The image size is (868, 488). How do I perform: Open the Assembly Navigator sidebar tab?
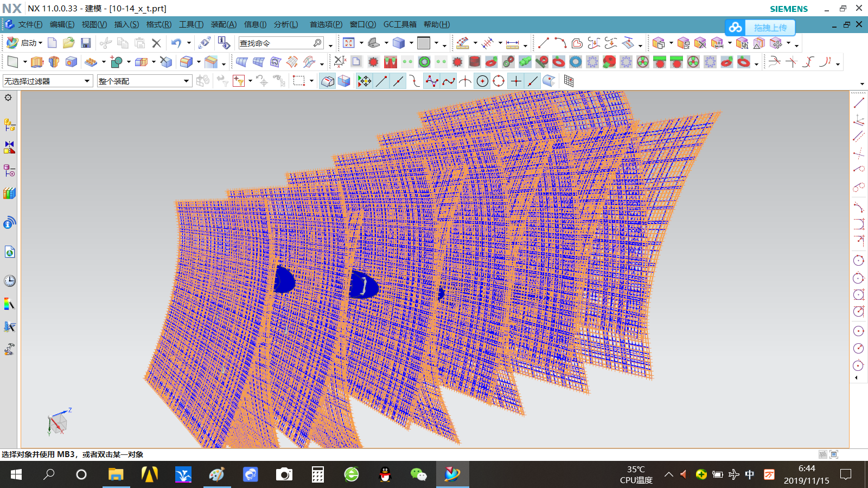[x=9, y=125]
